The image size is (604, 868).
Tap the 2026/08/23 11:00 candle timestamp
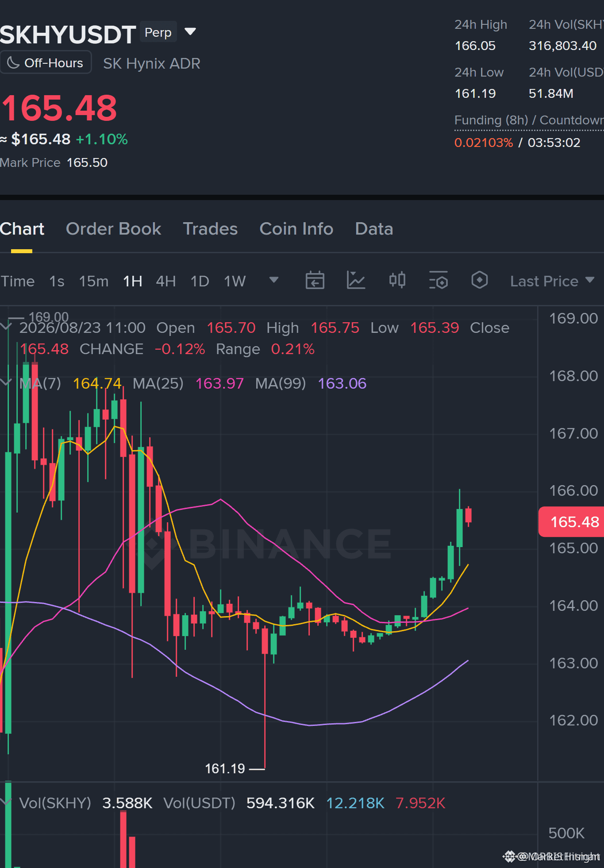click(82, 328)
